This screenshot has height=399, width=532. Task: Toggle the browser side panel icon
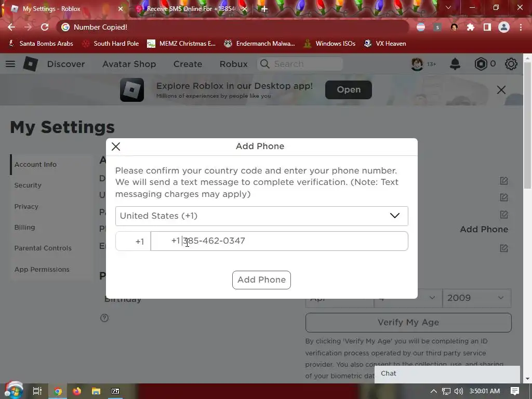coord(487,27)
